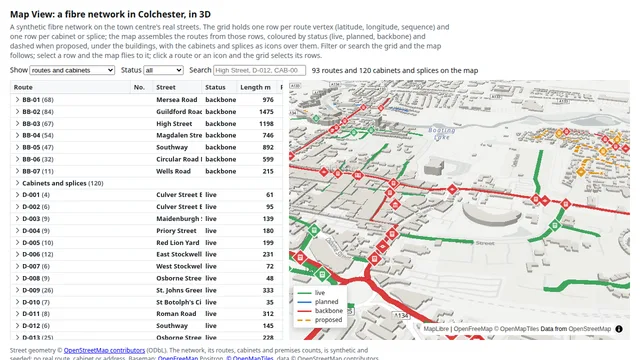Expand the BB-01 route row
This screenshot has height=360, width=640.
[x=17, y=100]
